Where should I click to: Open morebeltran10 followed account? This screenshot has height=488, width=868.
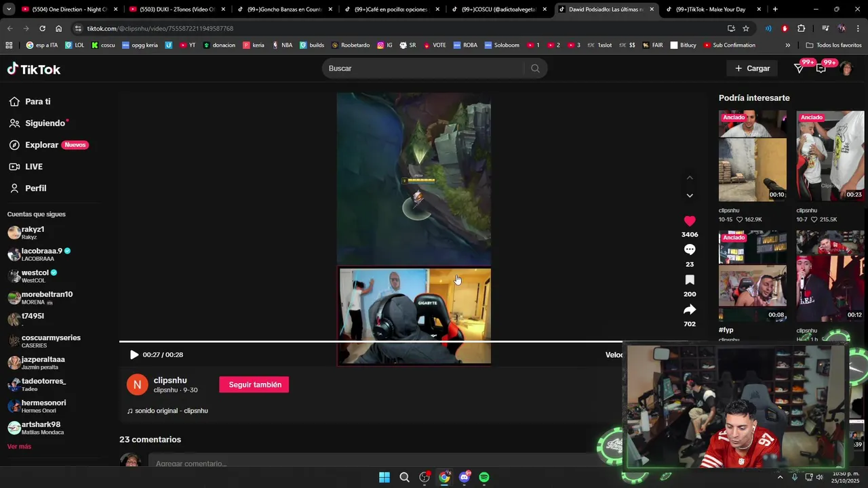40,298
